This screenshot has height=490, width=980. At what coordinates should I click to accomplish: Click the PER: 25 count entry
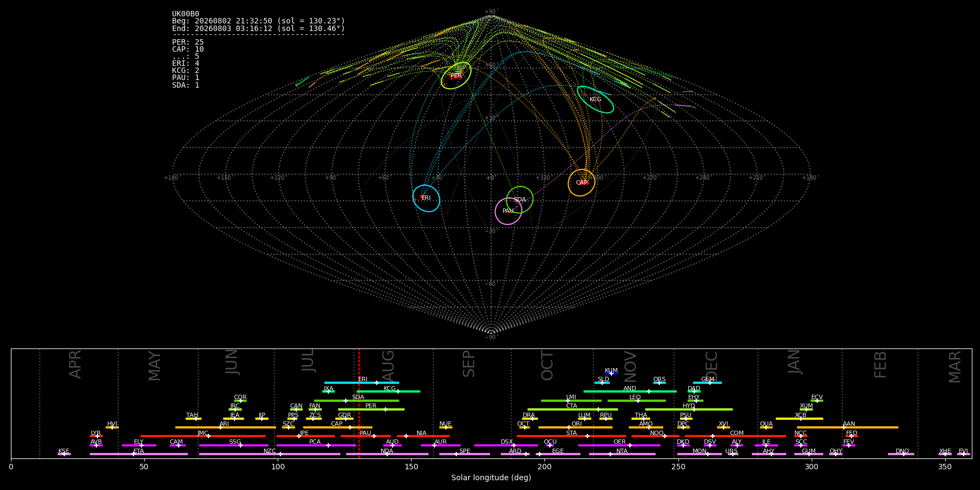click(x=188, y=42)
